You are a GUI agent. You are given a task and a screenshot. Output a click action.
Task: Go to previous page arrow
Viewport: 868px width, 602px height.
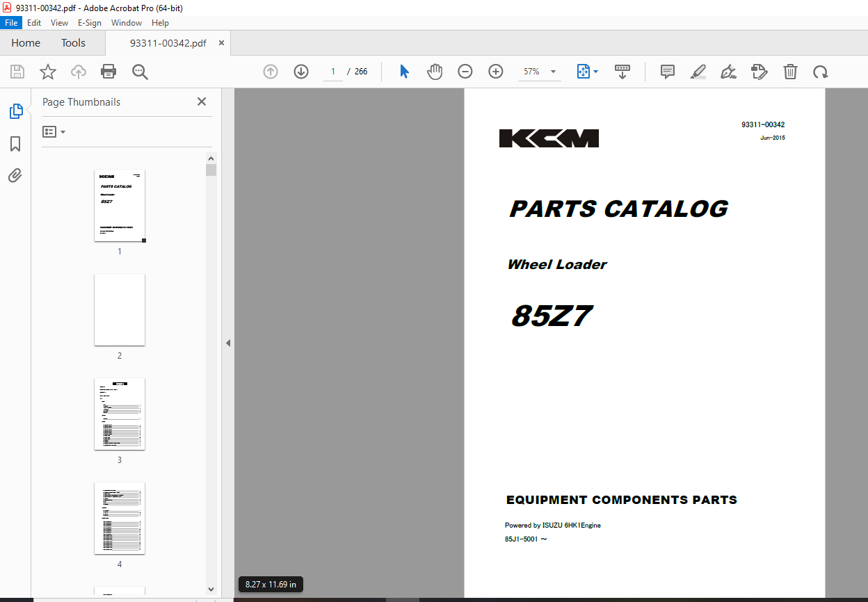point(271,72)
